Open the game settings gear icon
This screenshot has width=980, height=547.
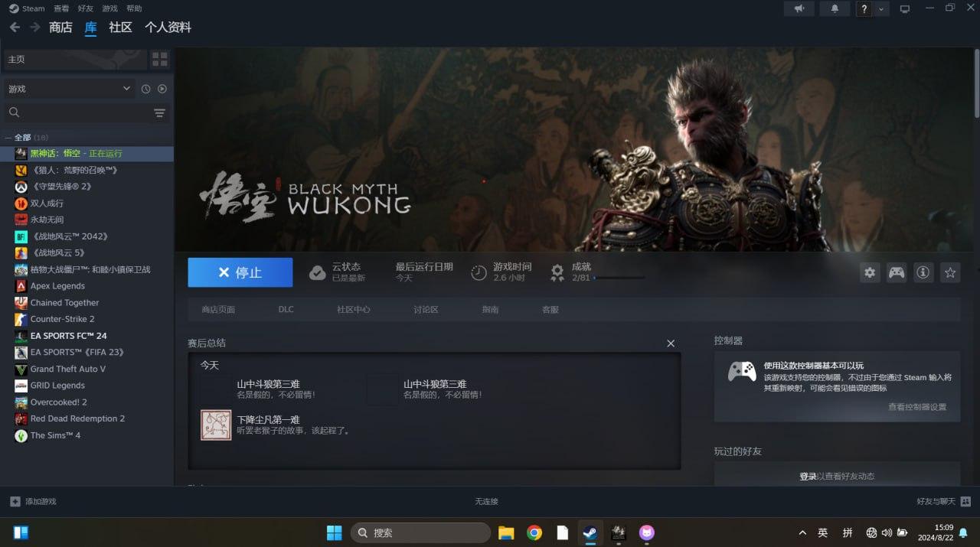click(869, 272)
